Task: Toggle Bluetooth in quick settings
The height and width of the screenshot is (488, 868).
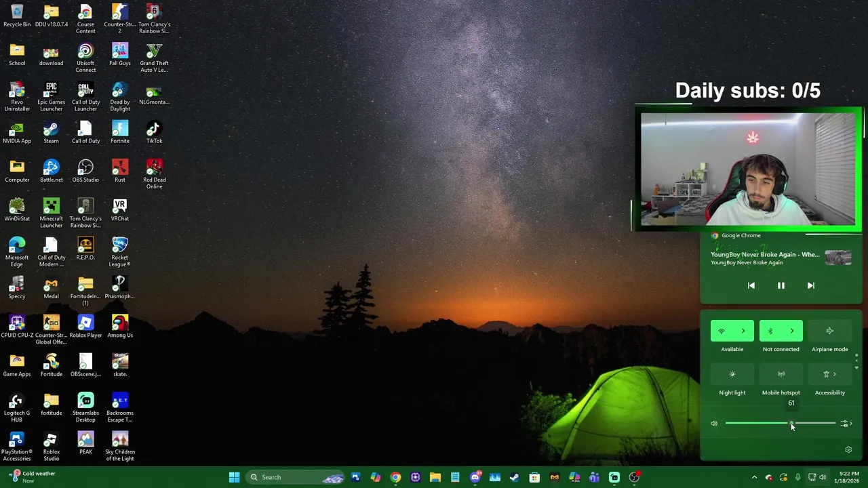Action: click(x=770, y=331)
